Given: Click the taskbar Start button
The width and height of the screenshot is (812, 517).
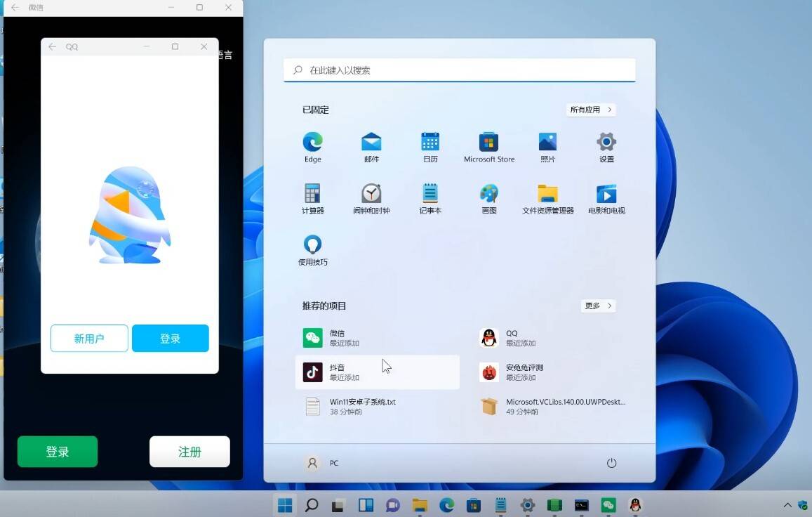Looking at the screenshot, I should tap(285, 504).
